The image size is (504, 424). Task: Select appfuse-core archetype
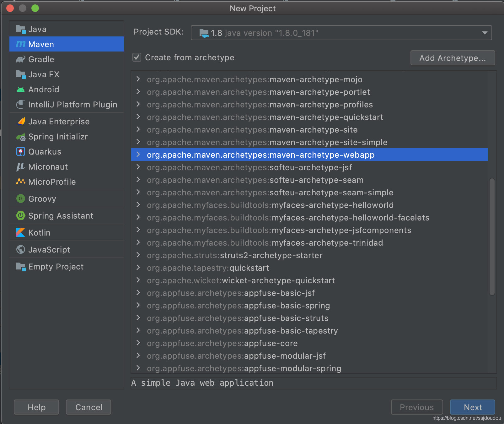click(309, 343)
